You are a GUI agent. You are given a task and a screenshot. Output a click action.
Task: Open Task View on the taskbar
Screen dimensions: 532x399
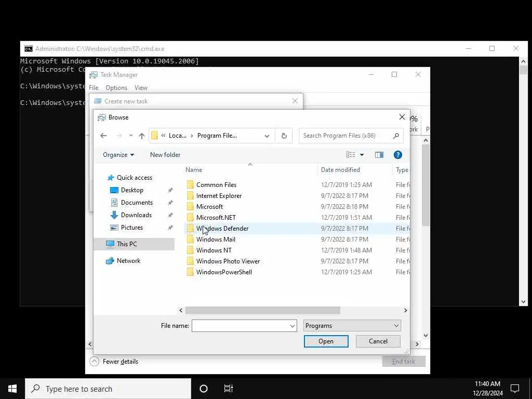click(x=229, y=389)
